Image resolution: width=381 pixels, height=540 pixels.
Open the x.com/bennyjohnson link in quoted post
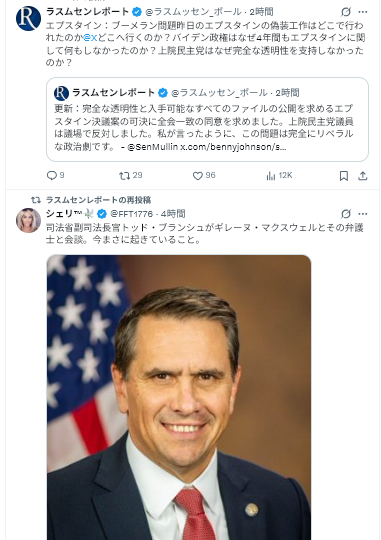tap(233, 147)
